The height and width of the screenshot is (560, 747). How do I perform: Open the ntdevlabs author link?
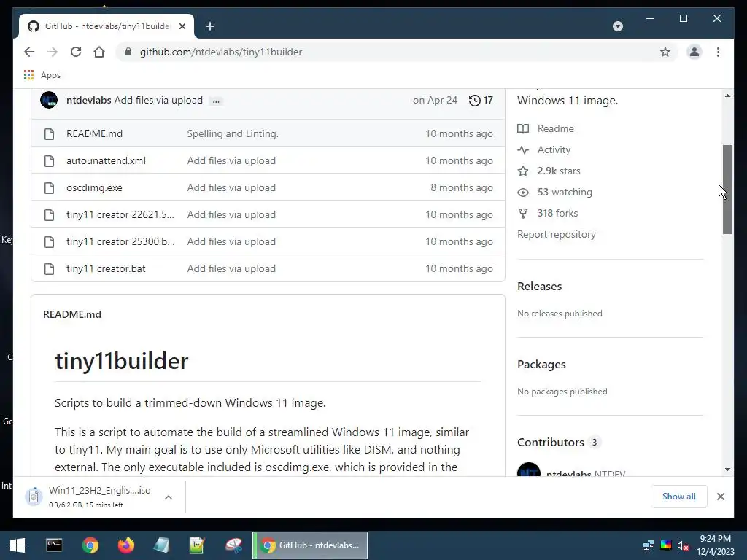tap(88, 100)
